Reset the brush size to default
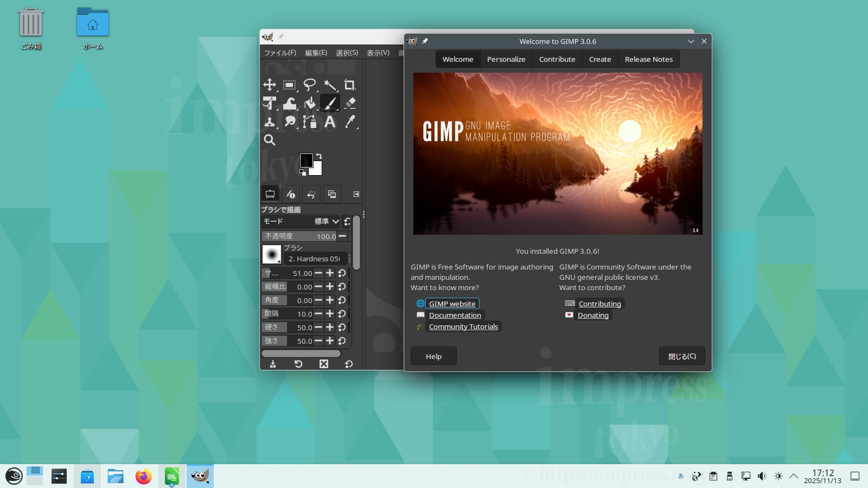The height and width of the screenshot is (488, 868). [x=342, y=273]
